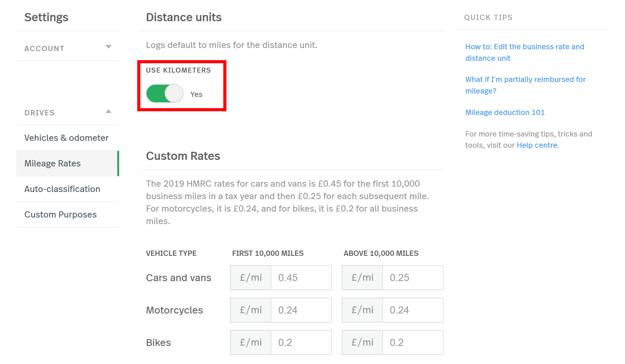The image size is (625, 364).
Task: Visit the Help centre link
Action: (x=537, y=145)
